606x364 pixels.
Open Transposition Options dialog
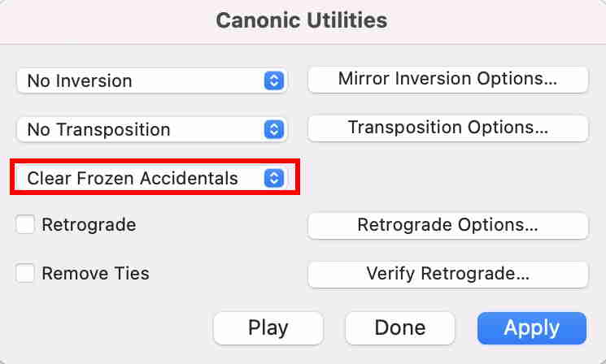click(447, 128)
